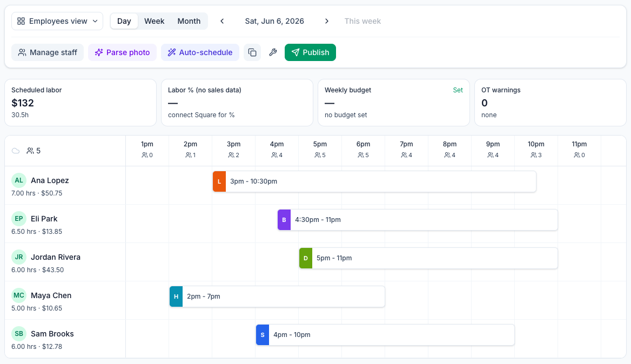The height and width of the screenshot is (364, 631).
Task: Click the green D role badge
Action: coord(306,258)
